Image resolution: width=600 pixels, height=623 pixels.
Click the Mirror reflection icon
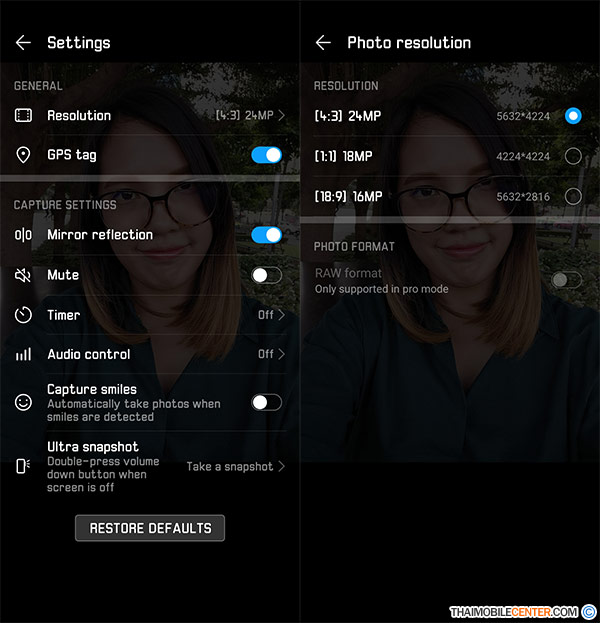[23, 235]
